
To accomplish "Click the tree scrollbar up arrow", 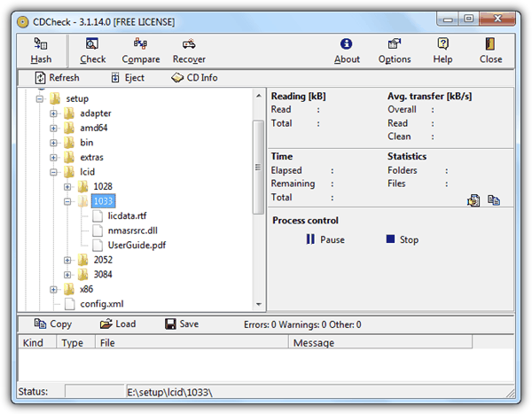I will click(259, 96).
